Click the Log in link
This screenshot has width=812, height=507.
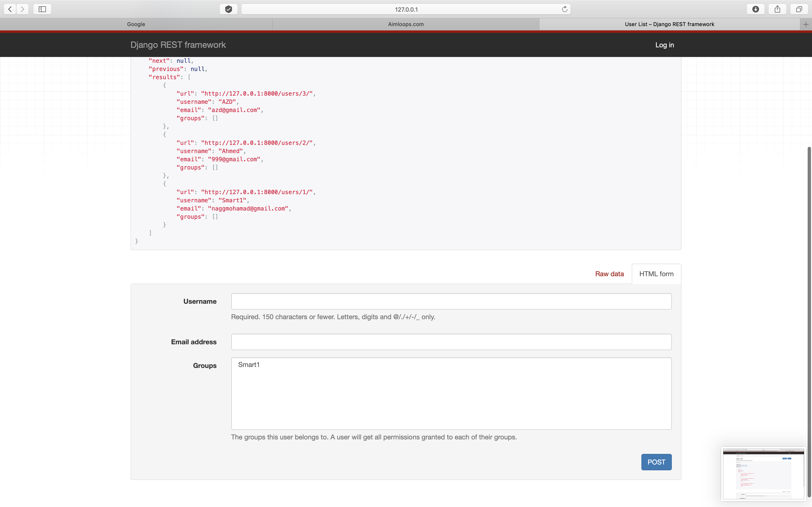click(664, 45)
